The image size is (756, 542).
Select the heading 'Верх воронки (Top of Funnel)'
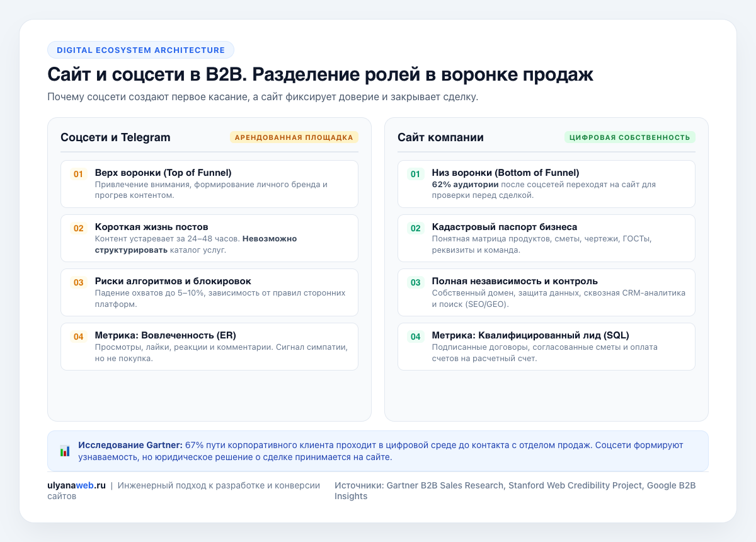point(163,173)
